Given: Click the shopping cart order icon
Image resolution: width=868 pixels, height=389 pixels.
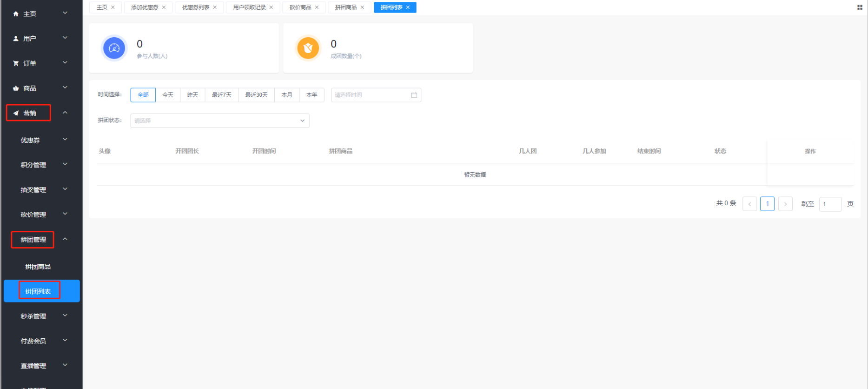Looking at the screenshot, I should pos(16,63).
